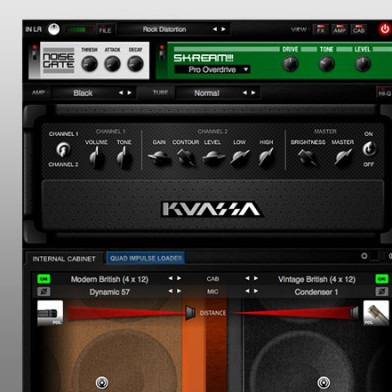Viewport: 392px width, 392px height.
Task: Click Modern British (4 x 12) cabinet name
Action: pyautogui.click(x=109, y=279)
